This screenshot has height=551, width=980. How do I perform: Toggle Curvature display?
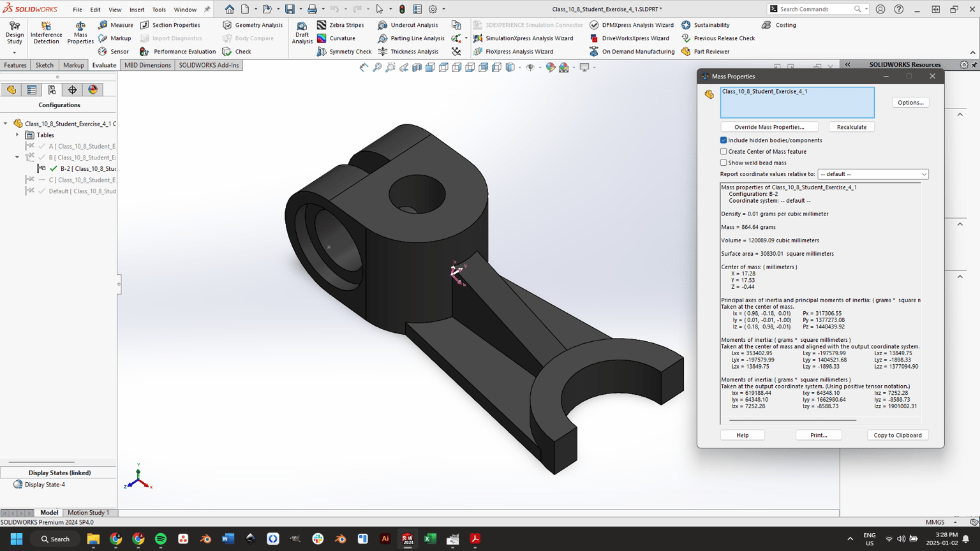(336, 38)
